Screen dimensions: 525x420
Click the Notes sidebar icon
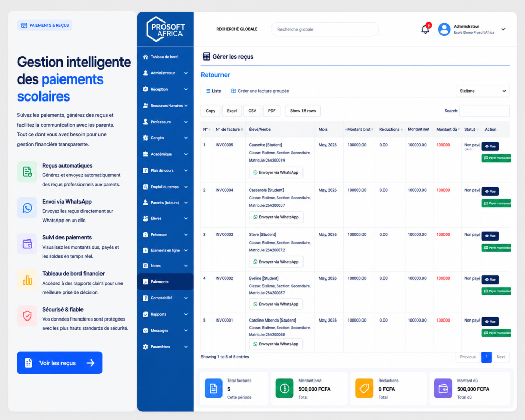coord(145,266)
